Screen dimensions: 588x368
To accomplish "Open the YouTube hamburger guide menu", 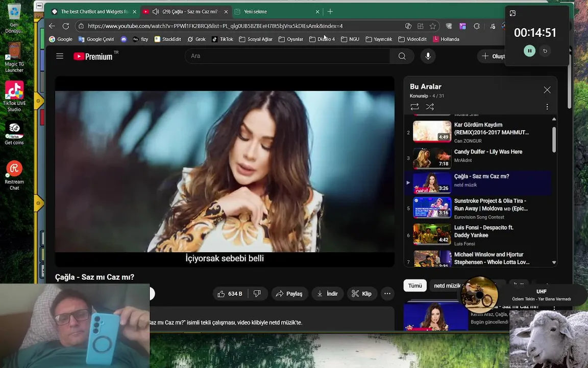I will [x=60, y=56].
